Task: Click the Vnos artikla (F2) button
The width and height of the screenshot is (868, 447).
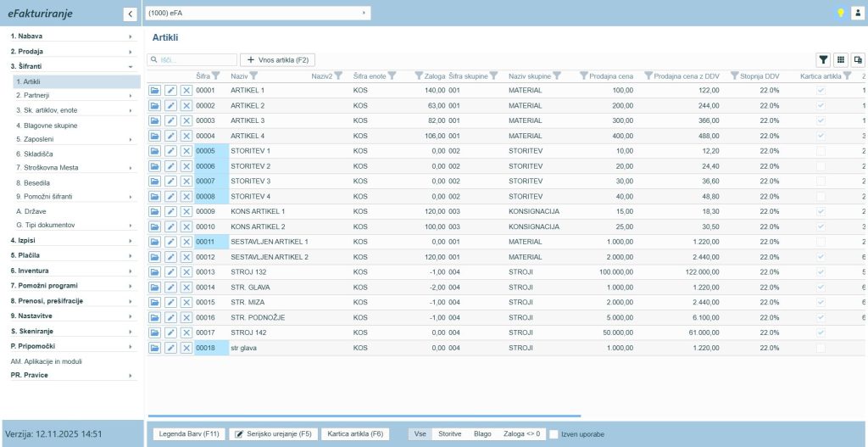Action: pyautogui.click(x=278, y=60)
